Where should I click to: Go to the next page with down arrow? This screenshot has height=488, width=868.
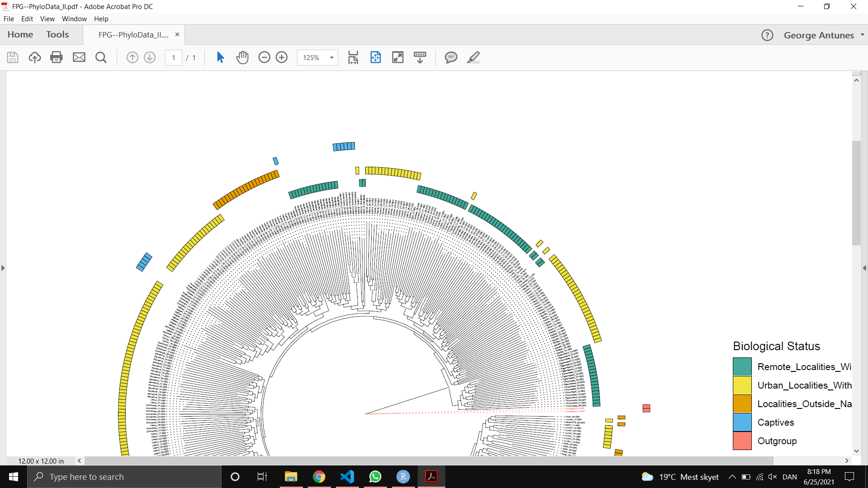pos(149,57)
